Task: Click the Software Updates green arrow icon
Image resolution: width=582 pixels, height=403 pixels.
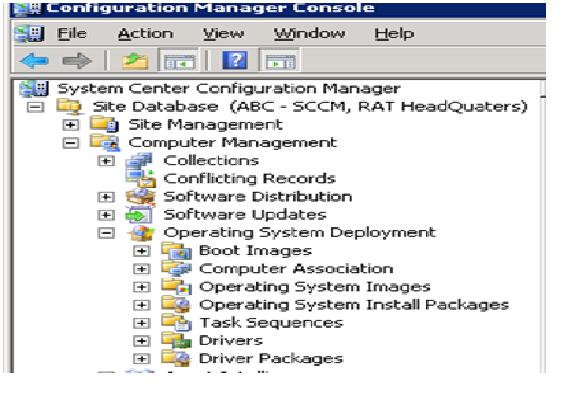Action: click(139, 215)
